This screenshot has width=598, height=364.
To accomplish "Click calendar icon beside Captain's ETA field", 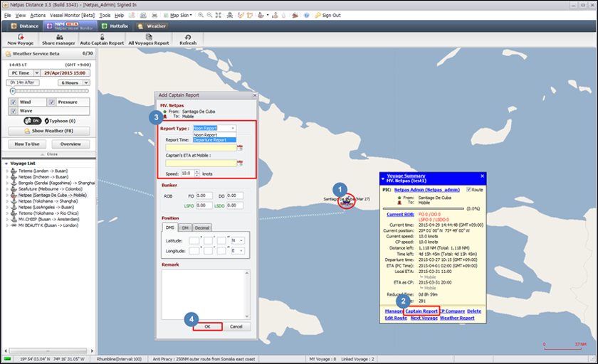I will click(x=241, y=163).
